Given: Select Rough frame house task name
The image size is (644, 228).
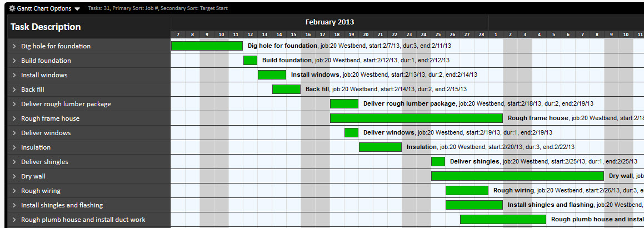Looking at the screenshot, I should pyautogui.click(x=50, y=118).
